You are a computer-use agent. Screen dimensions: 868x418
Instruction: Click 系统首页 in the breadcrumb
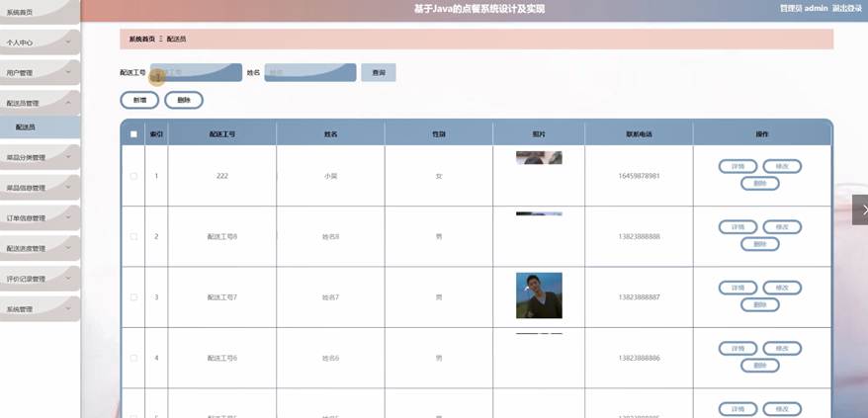point(142,40)
